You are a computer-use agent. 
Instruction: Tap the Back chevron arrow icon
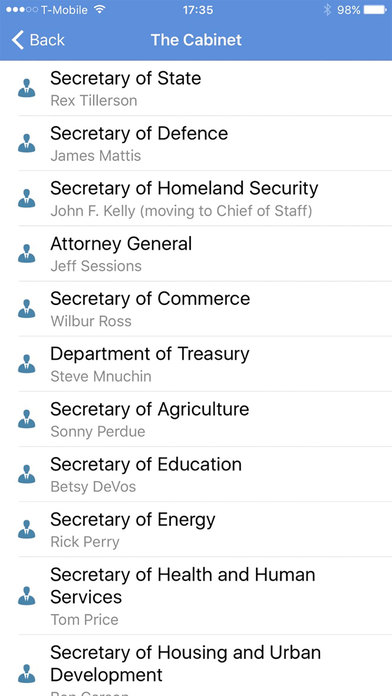(17, 40)
